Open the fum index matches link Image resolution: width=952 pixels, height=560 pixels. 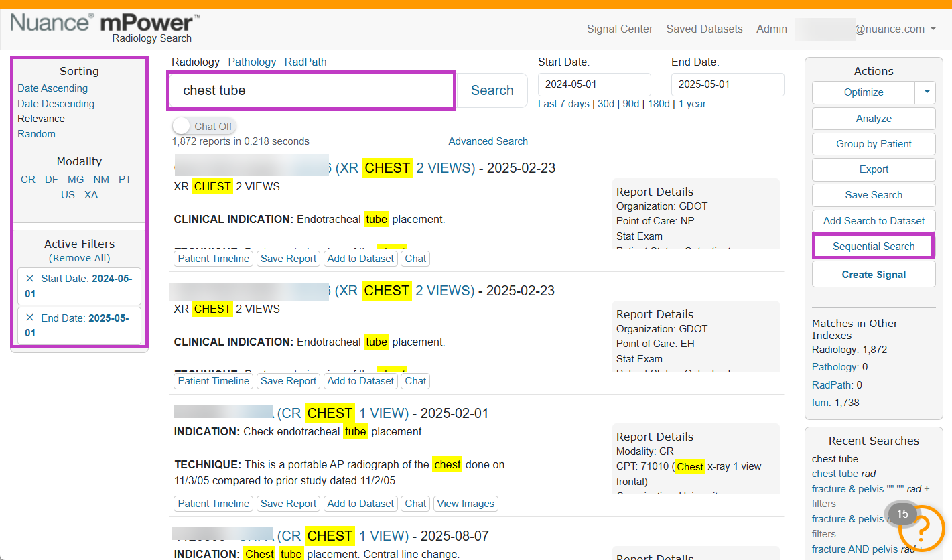click(822, 403)
